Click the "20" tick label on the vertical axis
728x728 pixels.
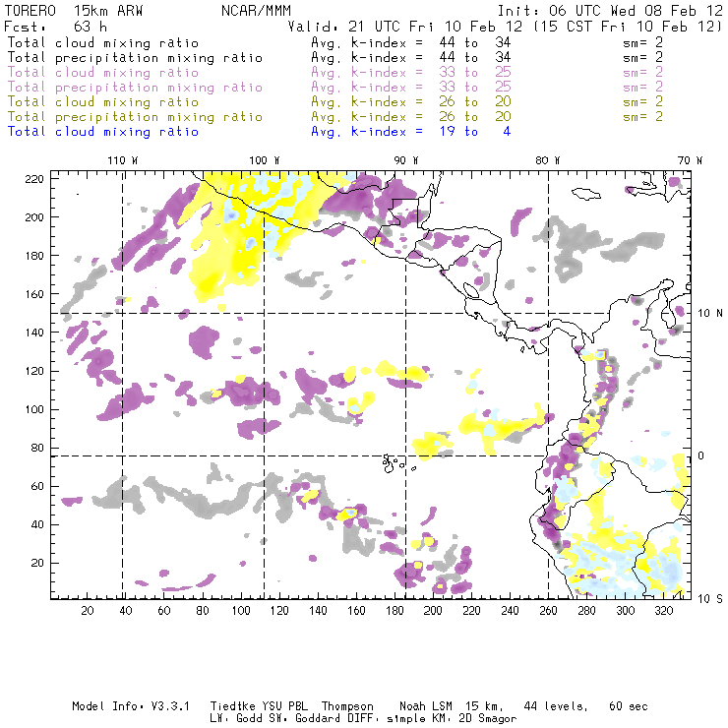coord(37,563)
